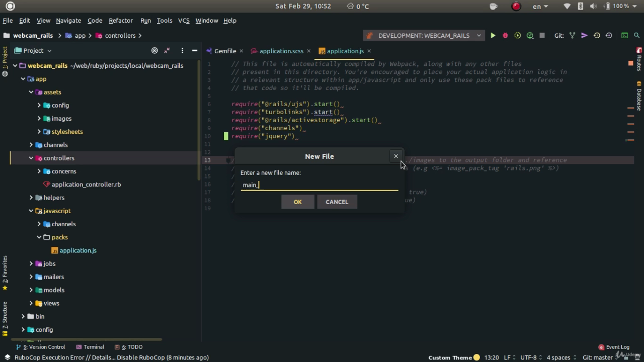
Task: Collapse the javascript folder
Action: point(31,211)
